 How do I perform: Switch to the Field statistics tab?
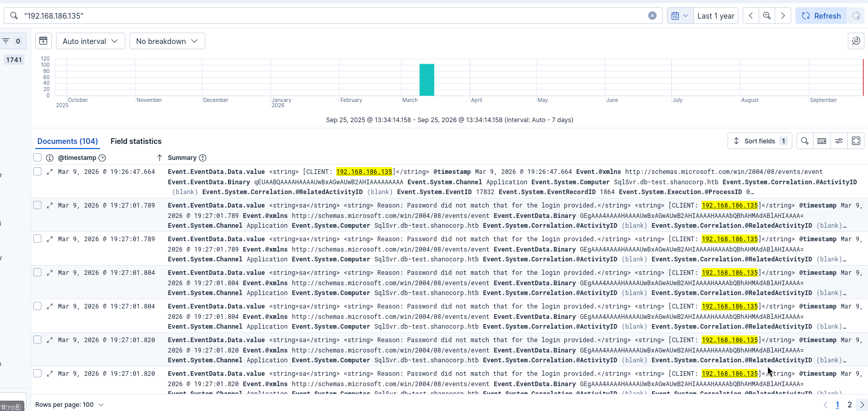136,141
